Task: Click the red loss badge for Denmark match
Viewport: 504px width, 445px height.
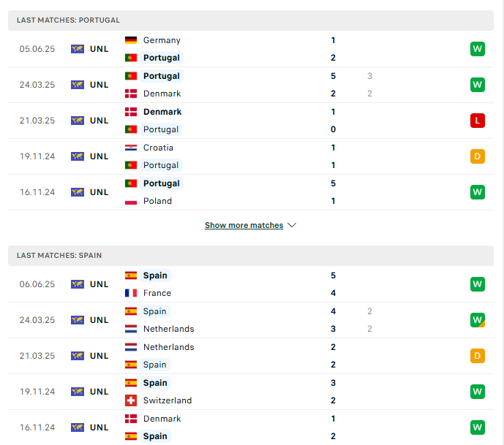Action: (x=478, y=121)
